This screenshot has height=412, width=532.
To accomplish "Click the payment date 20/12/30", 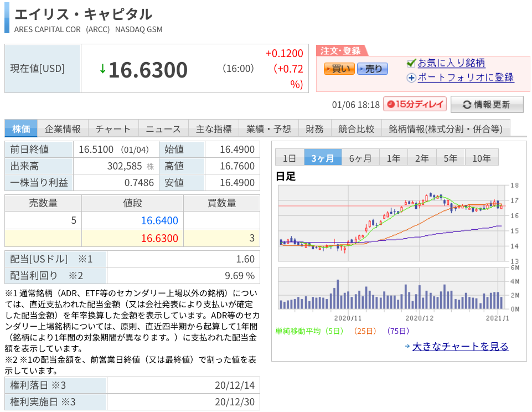I will point(235,402).
